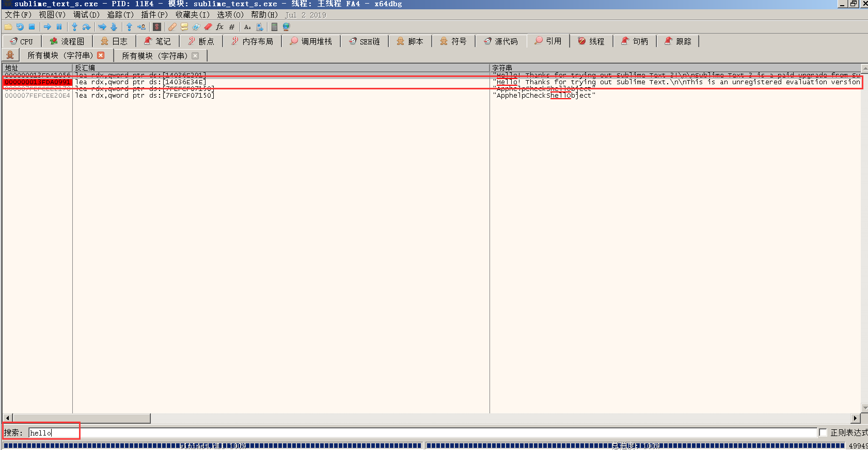868x450 pixels.
Task: Open the 帮助(H) menu
Action: [x=264, y=15]
